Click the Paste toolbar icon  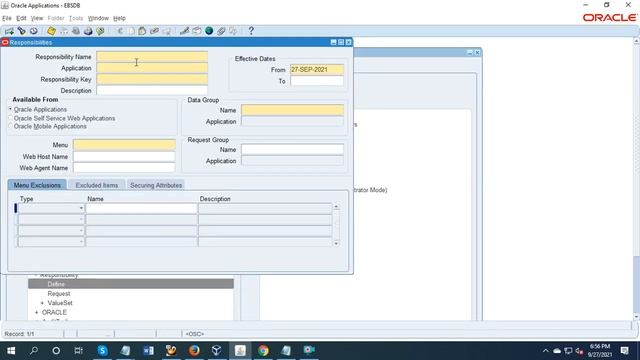coord(142,31)
